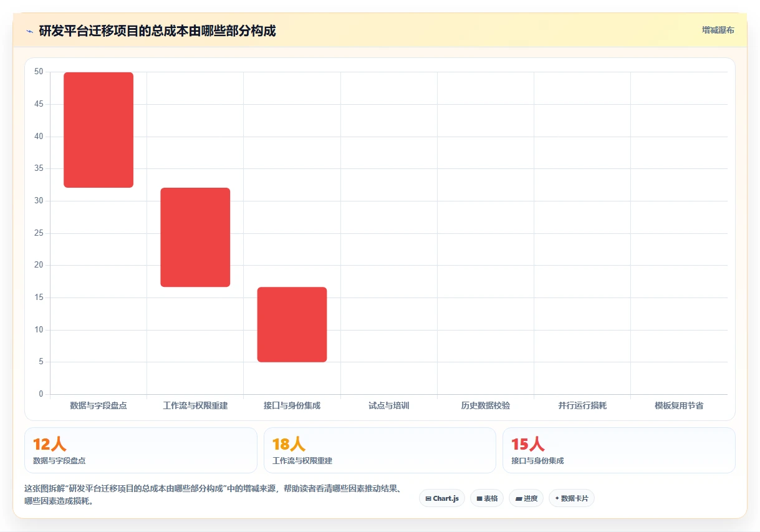Click y-axis value 35
Screen dimensions: 760x532
(x=39, y=168)
